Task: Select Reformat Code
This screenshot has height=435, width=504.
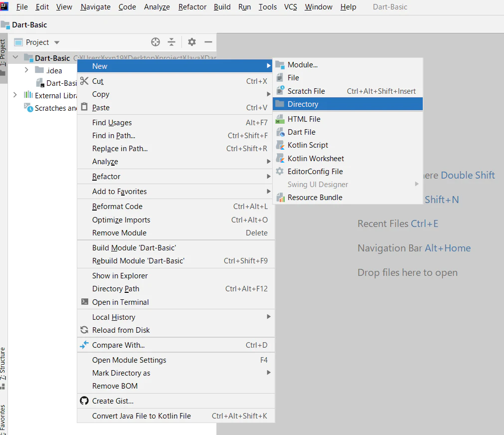Action: pyautogui.click(x=175, y=206)
